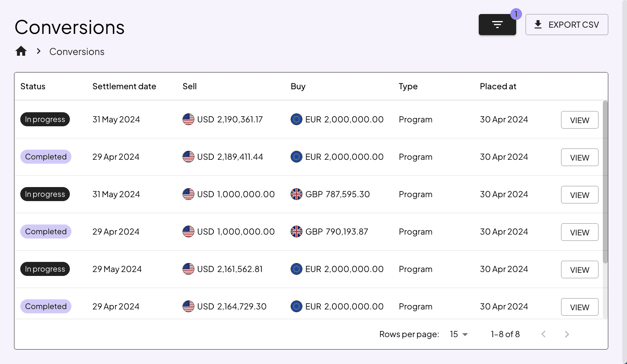View the GBP 790,193.87 conversion
The image size is (627, 364).
pyautogui.click(x=579, y=232)
